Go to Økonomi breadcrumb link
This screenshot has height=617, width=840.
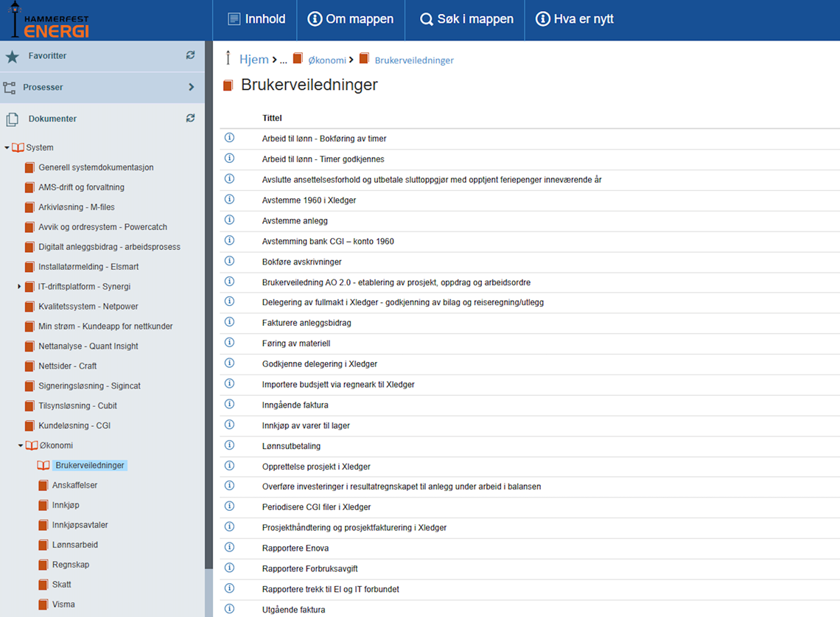coord(326,60)
